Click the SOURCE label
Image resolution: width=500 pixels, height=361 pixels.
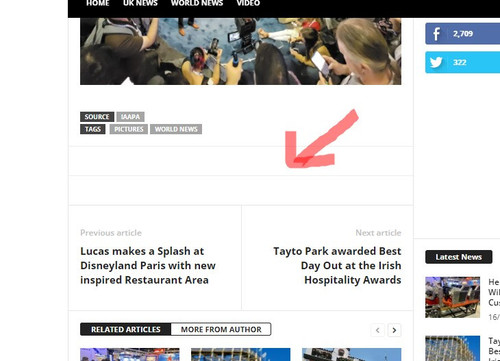pyautogui.click(x=97, y=117)
